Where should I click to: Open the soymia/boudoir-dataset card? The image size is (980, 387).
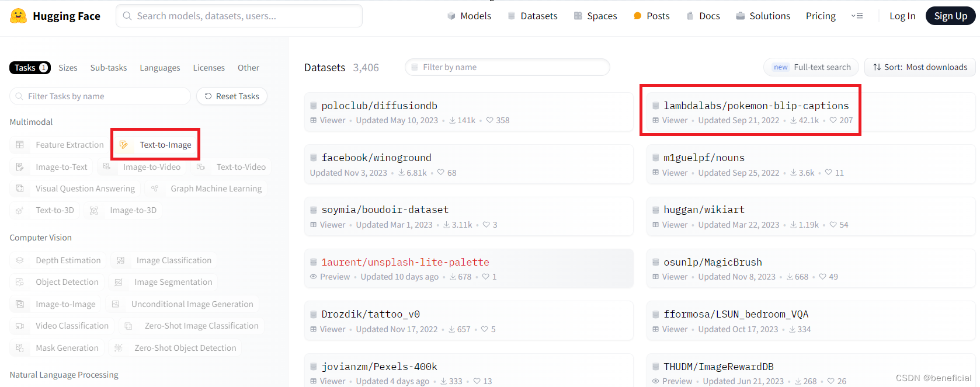tap(468, 217)
